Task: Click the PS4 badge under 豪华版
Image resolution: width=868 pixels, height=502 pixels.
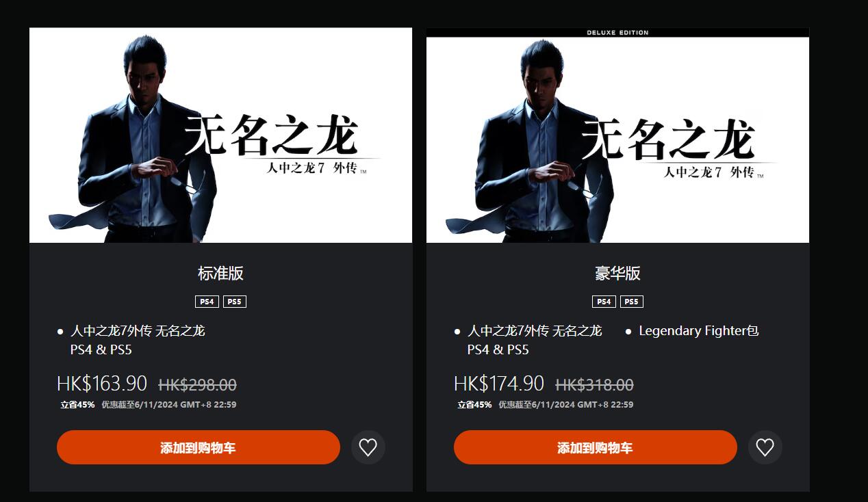Action: pos(604,302)
